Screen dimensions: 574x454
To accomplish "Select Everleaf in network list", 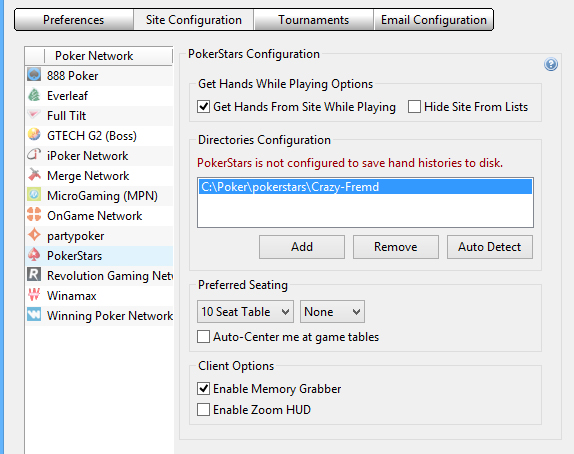I will click(99, 96).
